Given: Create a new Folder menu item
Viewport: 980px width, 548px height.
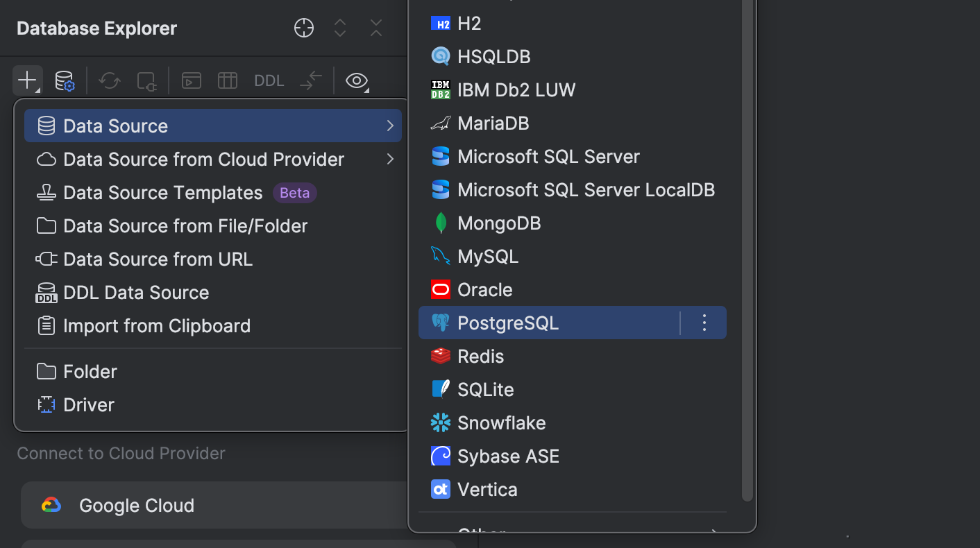Looking at the screenshot, I should (213, 371).
